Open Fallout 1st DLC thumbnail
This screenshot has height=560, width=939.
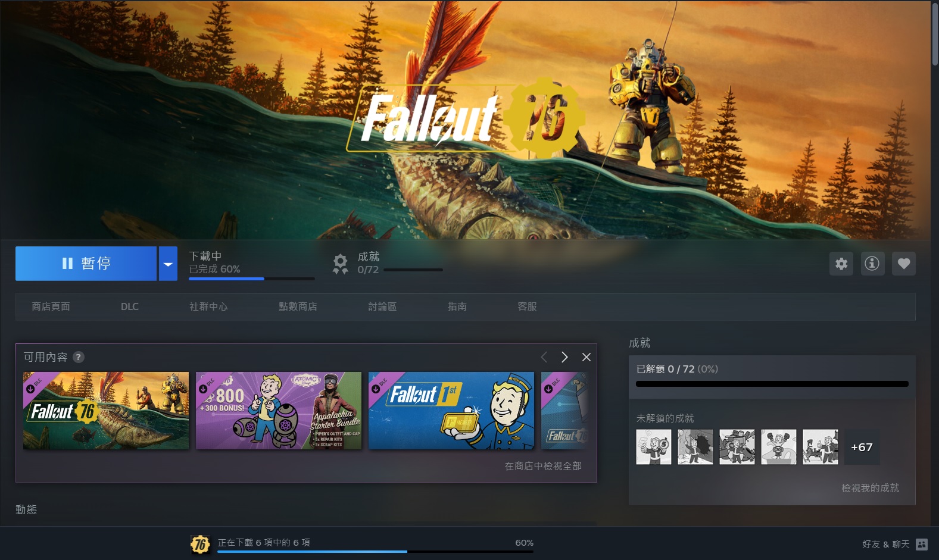451,411
